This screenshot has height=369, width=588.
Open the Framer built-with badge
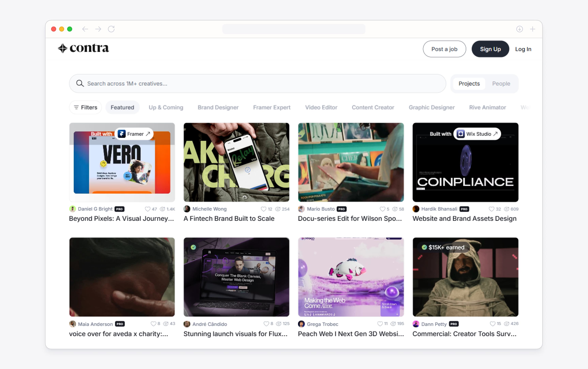(134, 134)
